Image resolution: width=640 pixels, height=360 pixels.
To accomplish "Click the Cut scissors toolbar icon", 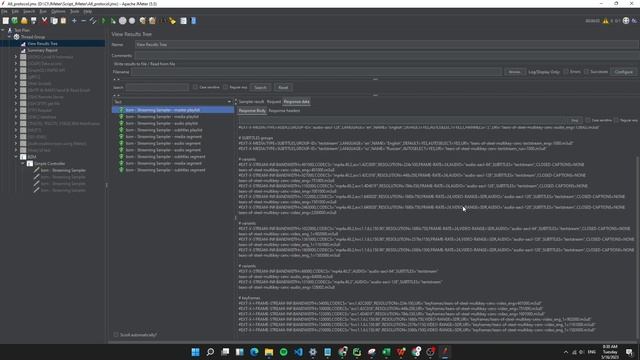I will (44, 20).
